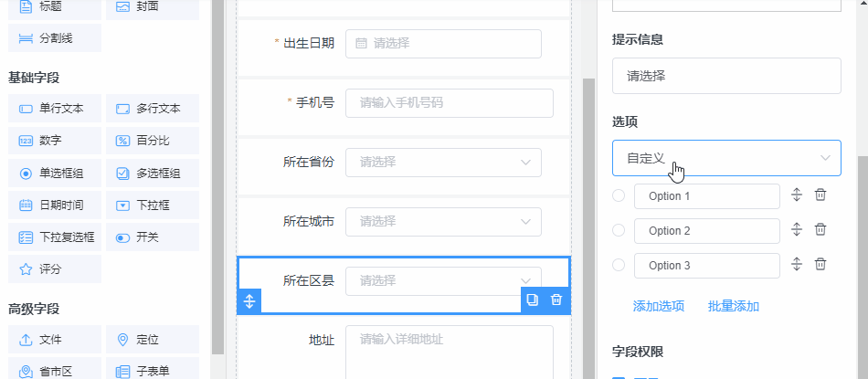The height and width of the screenshot is (379, 868).
Task: Click the 添加选项 link
Action: 659,306
